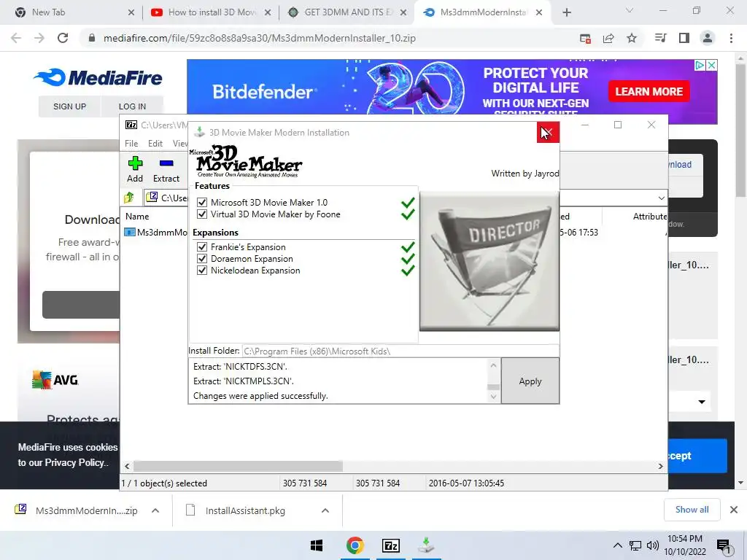Click the Director chair image
The image size is (747, 560).
coord(489,261)
